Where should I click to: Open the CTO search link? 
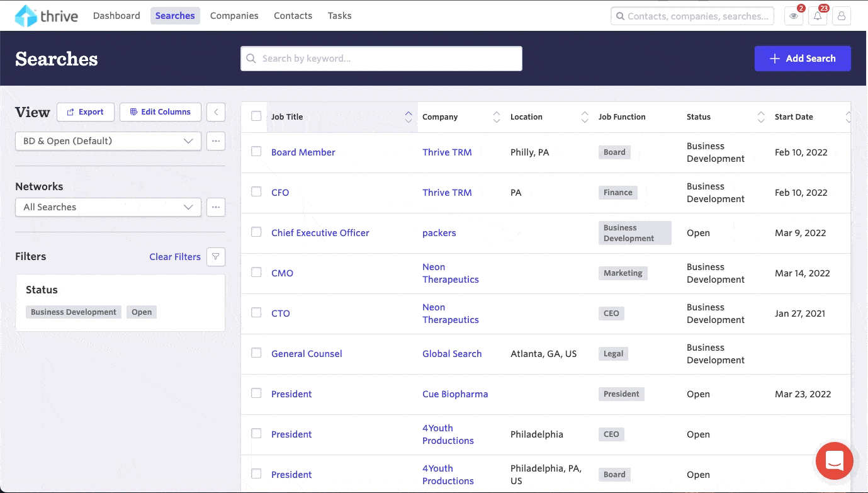281,314
